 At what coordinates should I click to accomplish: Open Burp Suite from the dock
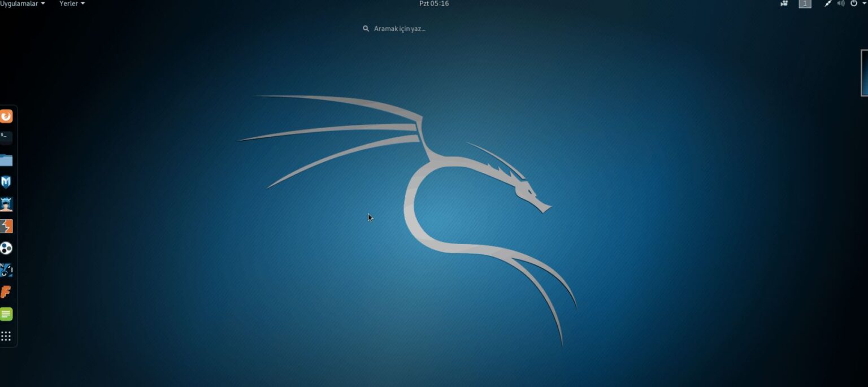click(6, 226)
